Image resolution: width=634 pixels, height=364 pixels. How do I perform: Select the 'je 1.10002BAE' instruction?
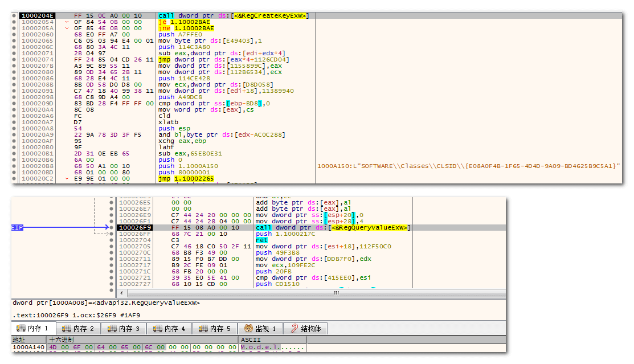pyautogui.click(x=184, y=22)
